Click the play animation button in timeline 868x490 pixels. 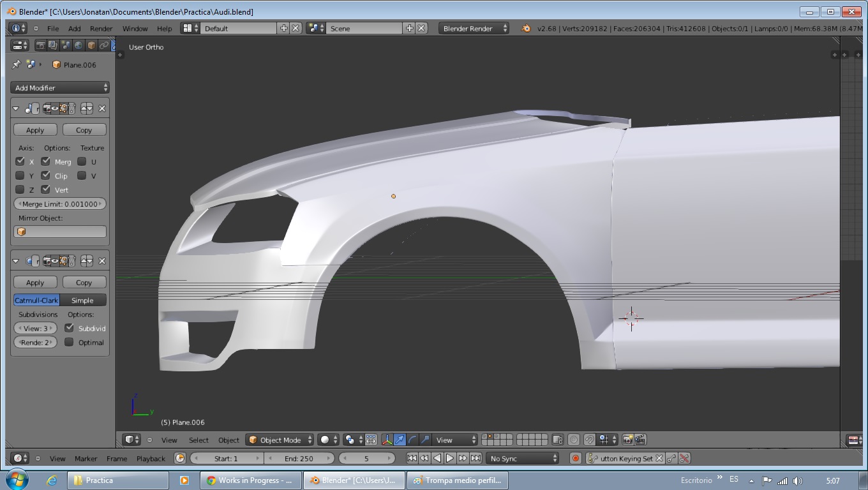click(450, 458)
